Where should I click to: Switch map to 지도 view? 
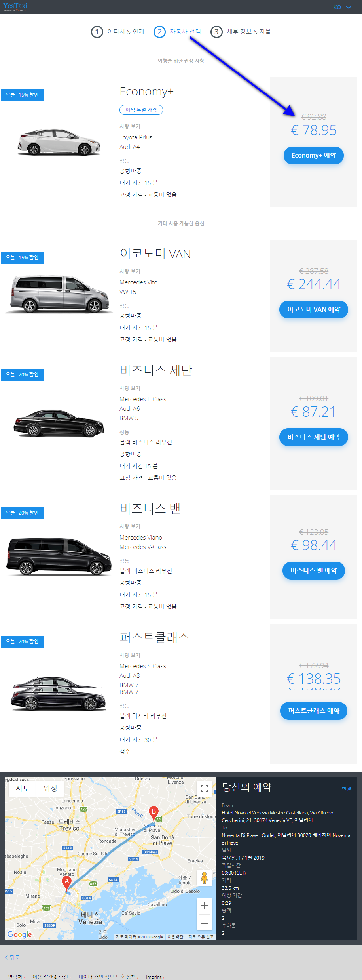point(23,789)
